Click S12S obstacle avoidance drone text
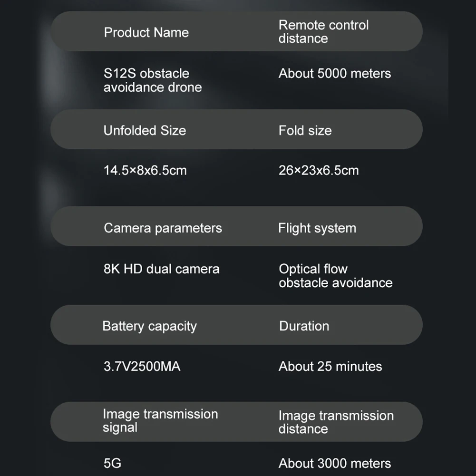 point(152,80)
